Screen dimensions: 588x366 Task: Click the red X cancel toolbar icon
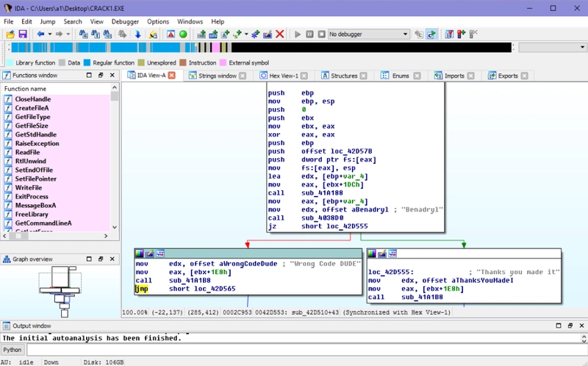pos(279,35)
